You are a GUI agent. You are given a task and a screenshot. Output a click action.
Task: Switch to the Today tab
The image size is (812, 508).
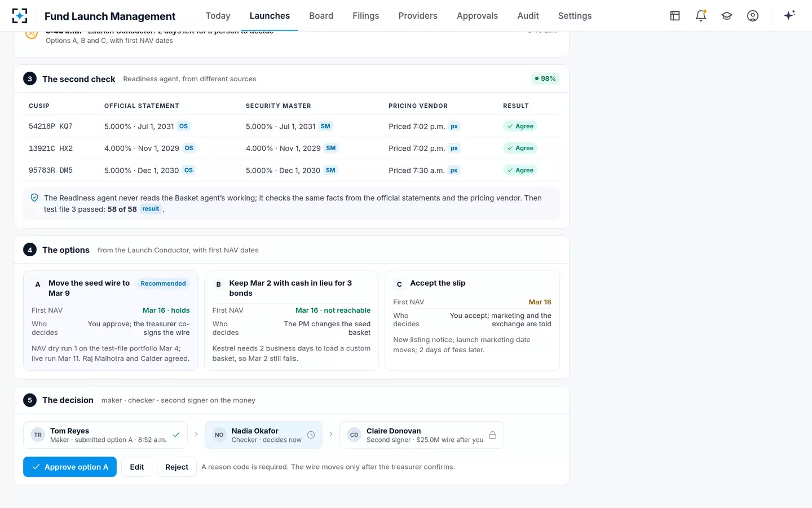[218, 16]
